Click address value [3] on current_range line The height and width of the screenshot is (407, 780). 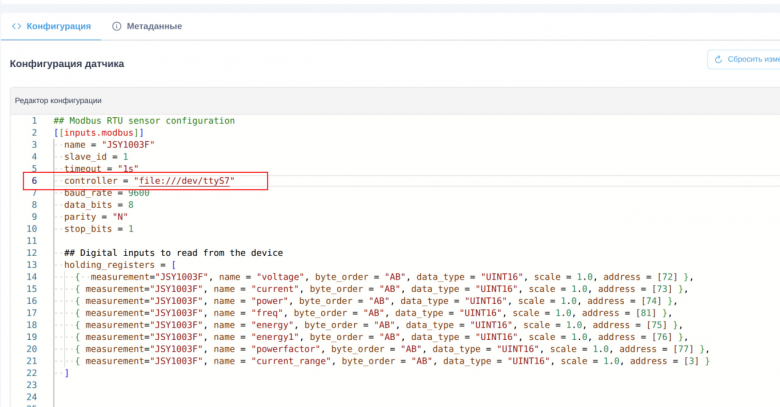coord(691,361)
